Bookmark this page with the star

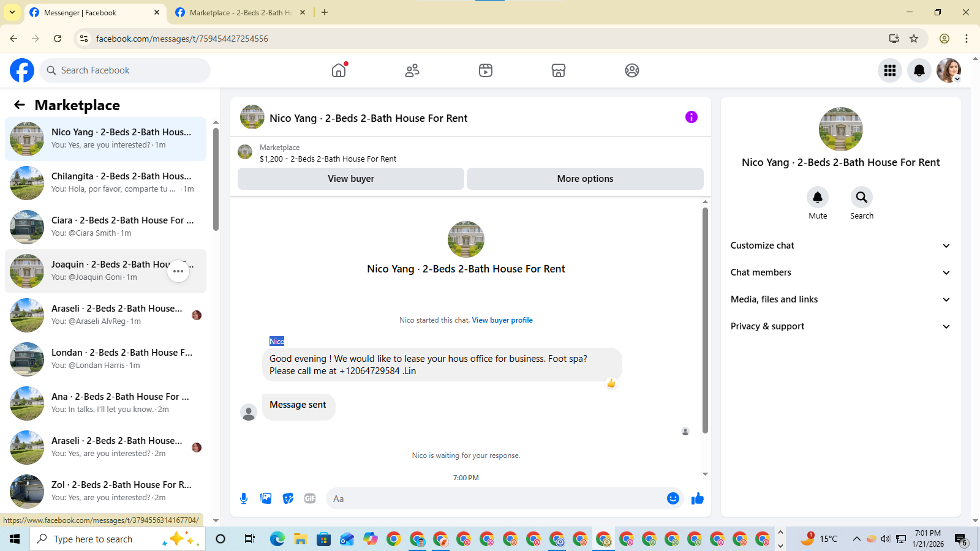click(x=914, y=39)
